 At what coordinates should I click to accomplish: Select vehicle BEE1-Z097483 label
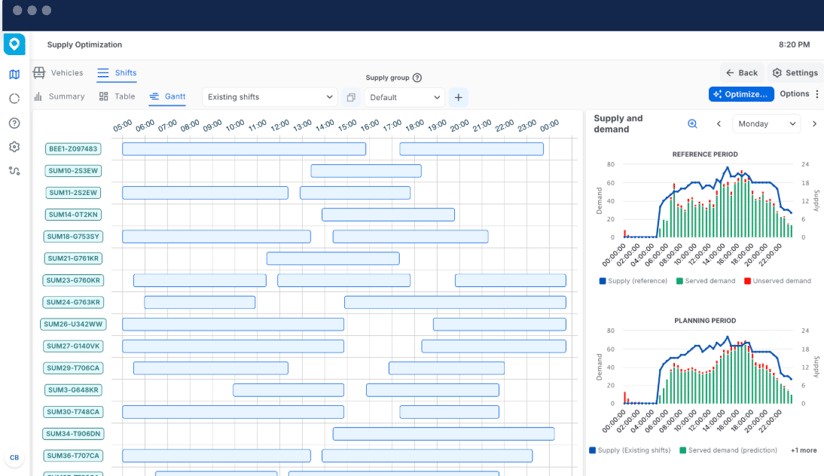pyautogui.click(x=73, y=149)
